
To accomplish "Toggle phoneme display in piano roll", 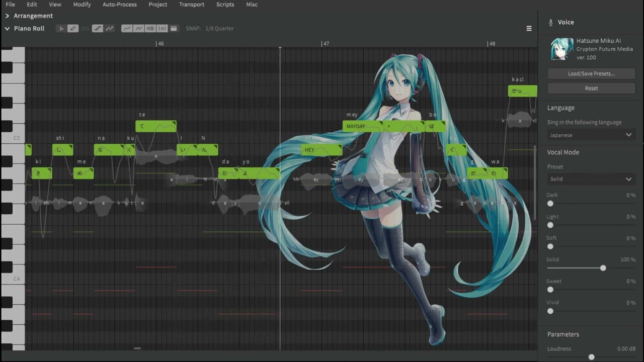I will pyautogui.click(x=162, y=29).
